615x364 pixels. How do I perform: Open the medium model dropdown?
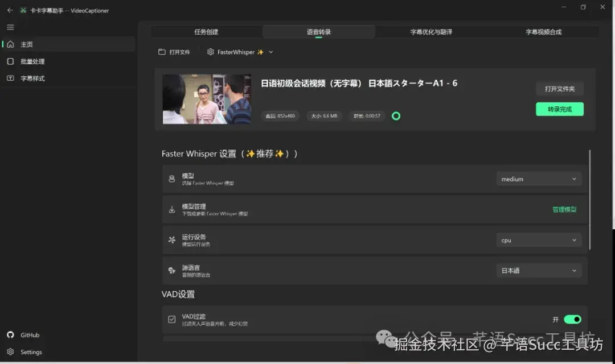coord(538,179)
